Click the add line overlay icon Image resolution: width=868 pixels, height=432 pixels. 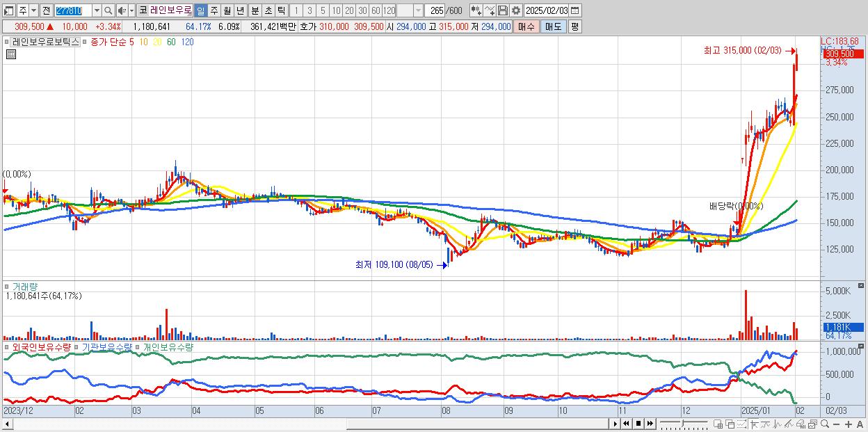click(x=490, y=10)
